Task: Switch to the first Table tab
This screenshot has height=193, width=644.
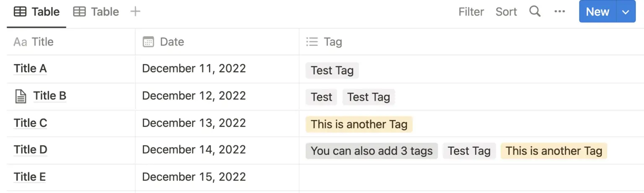Action: click(x=37, y=12)
